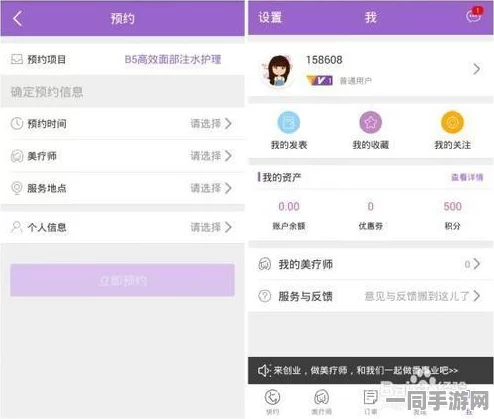Tap the 账户余额 0.00 value
494x419 pixels.
point(289,206)
